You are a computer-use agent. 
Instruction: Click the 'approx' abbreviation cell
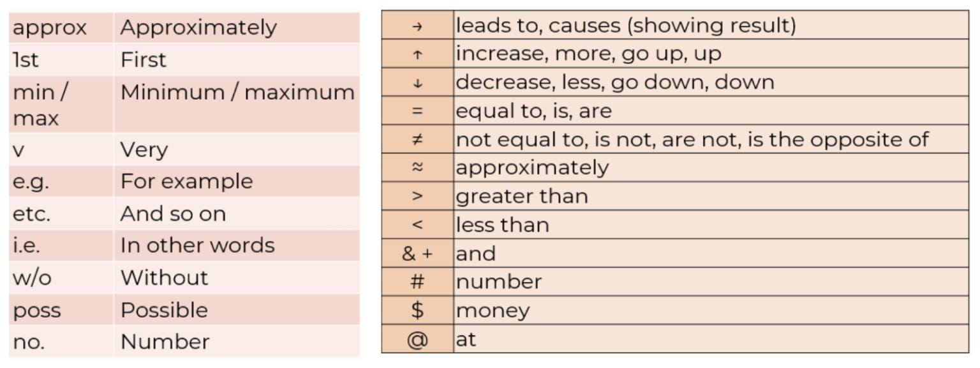click(x=50, y=28)
